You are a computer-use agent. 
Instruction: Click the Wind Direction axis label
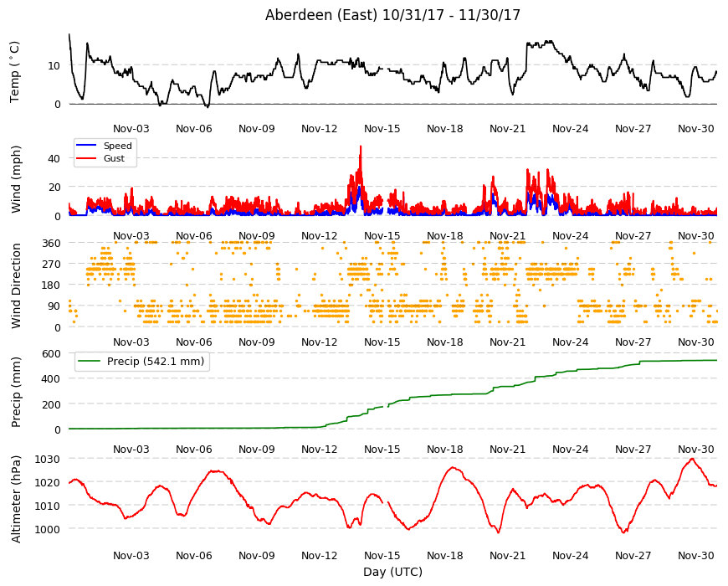click(x=16, y=285)
